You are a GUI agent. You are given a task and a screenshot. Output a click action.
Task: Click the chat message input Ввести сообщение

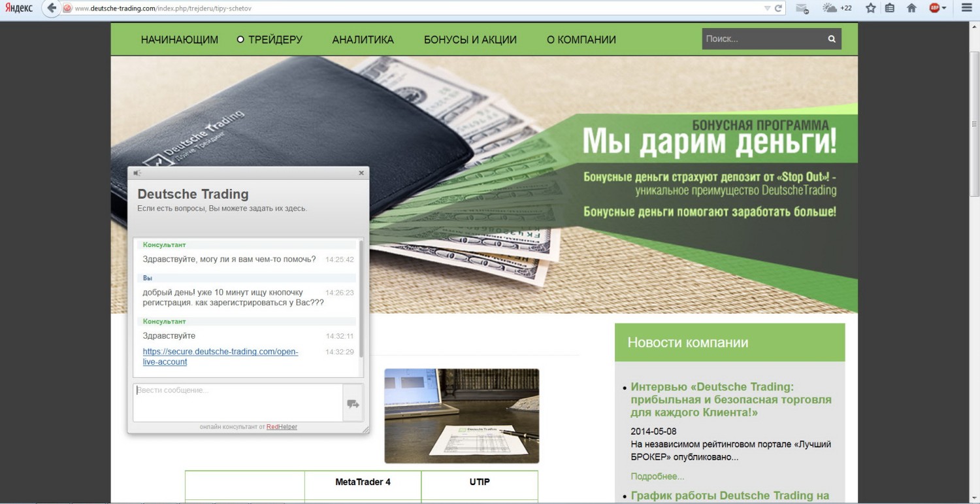(x=238, y=403)
